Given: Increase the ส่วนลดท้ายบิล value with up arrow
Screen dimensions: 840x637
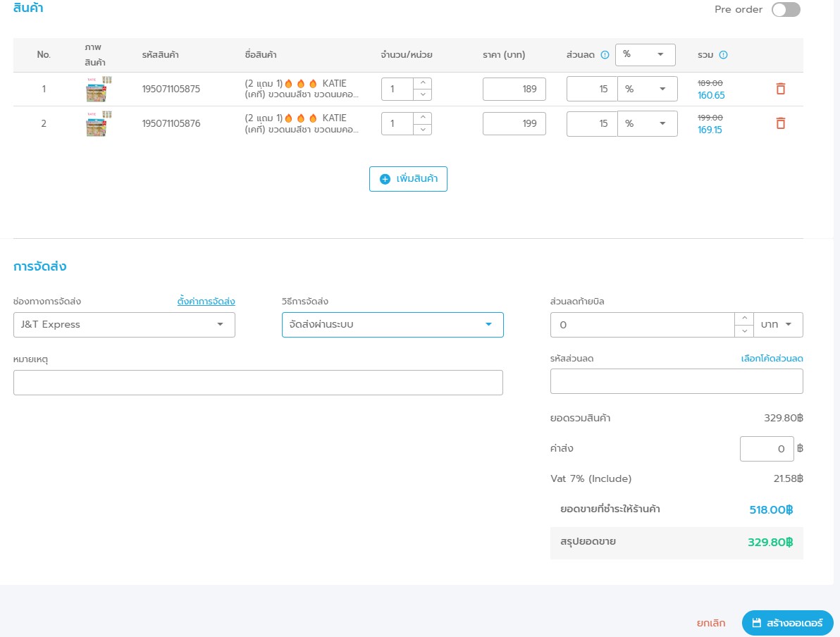Looking at the screenshot, I should (x=744, y=319).
